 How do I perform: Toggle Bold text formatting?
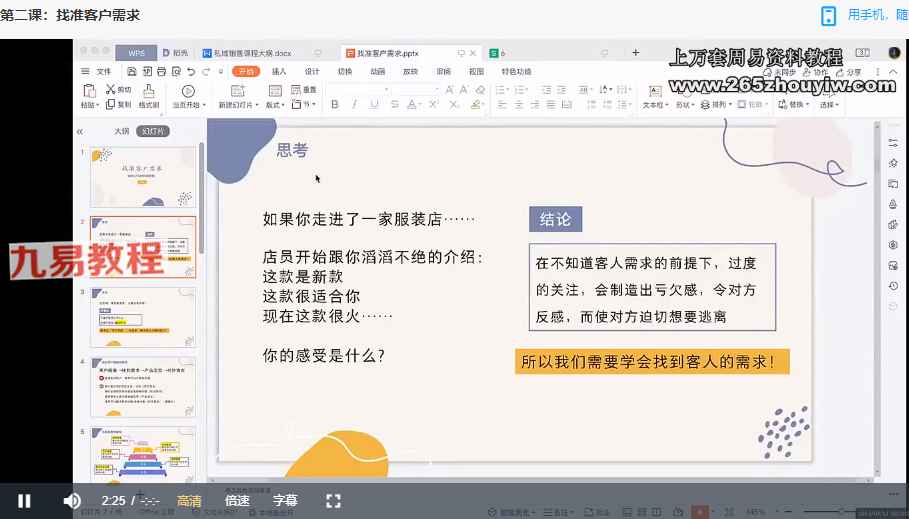click(334, 104)
